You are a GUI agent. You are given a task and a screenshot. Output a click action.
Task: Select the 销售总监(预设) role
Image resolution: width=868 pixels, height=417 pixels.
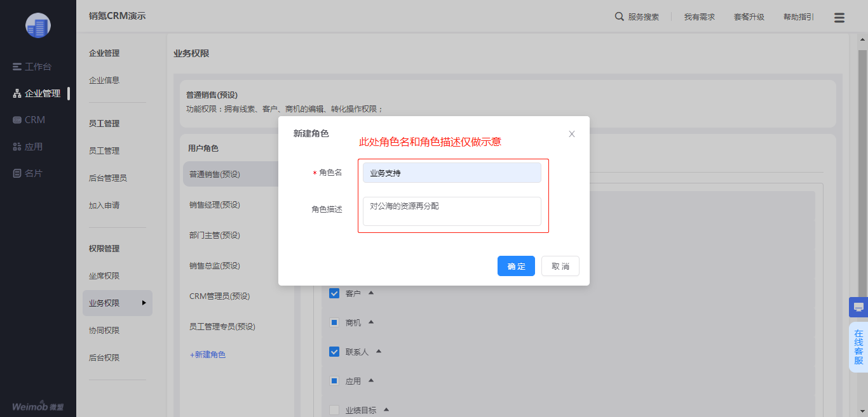(215, 266)
